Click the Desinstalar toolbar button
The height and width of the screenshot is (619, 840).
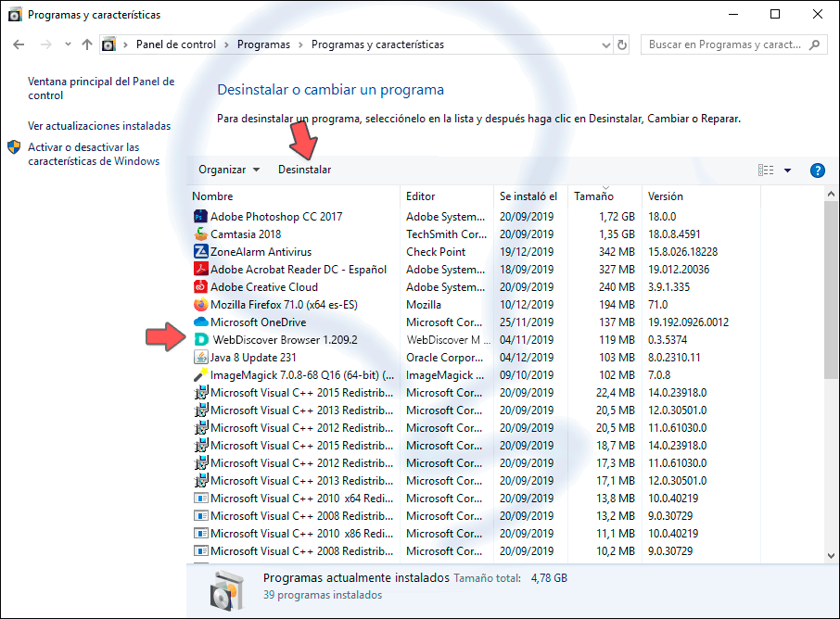[304, 170]
